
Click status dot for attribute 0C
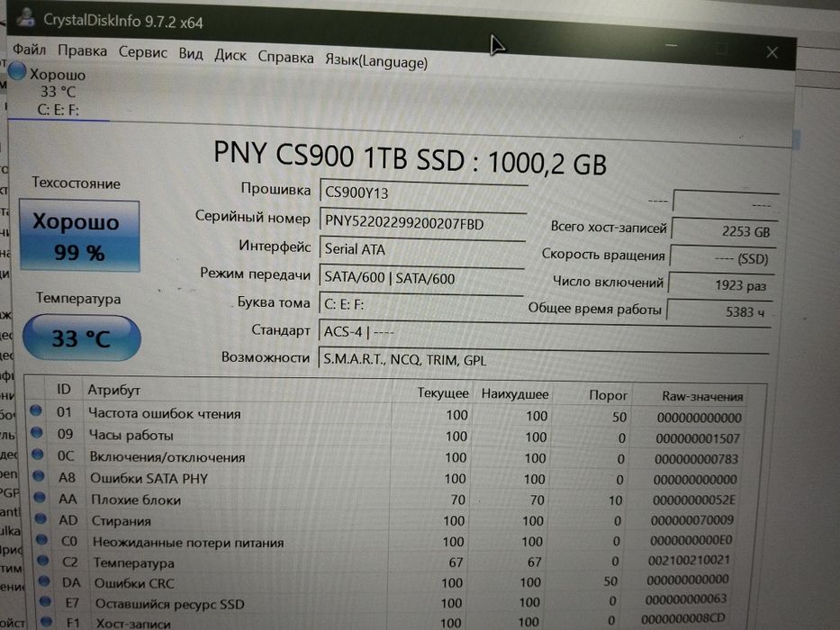pos(38,454)
